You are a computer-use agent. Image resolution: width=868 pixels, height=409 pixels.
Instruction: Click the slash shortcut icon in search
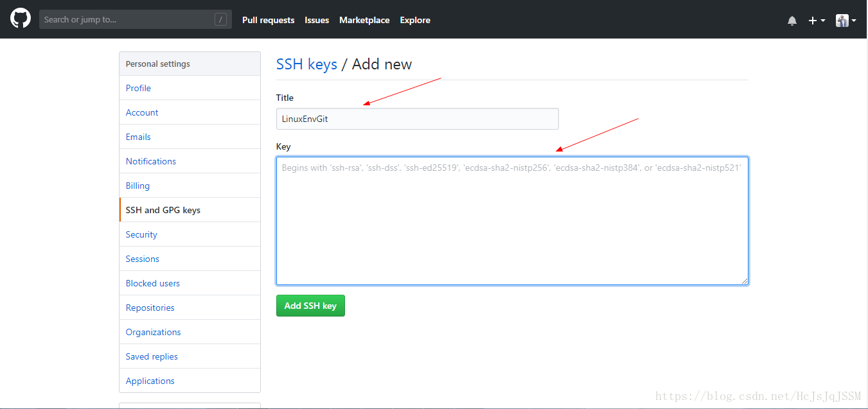220,20
